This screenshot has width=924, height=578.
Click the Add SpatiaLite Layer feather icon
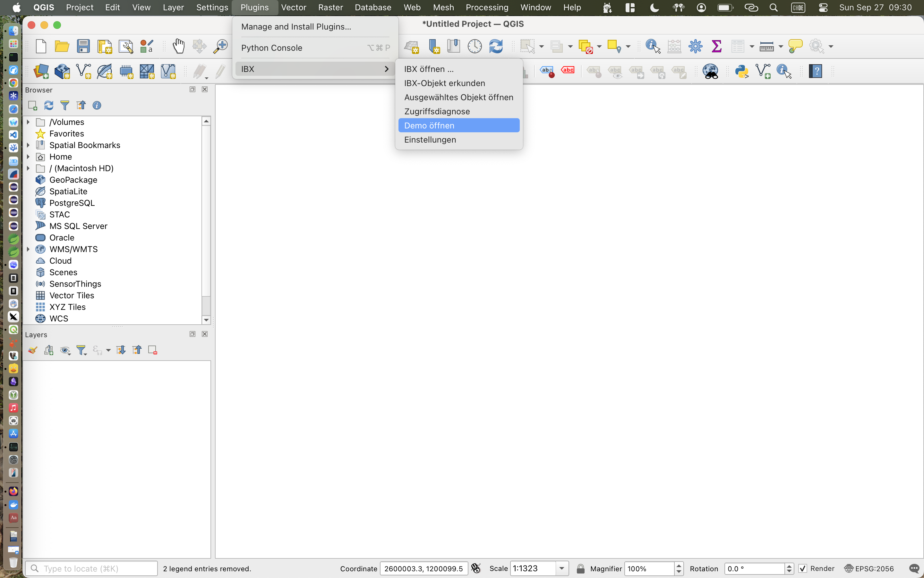(105, 72)
